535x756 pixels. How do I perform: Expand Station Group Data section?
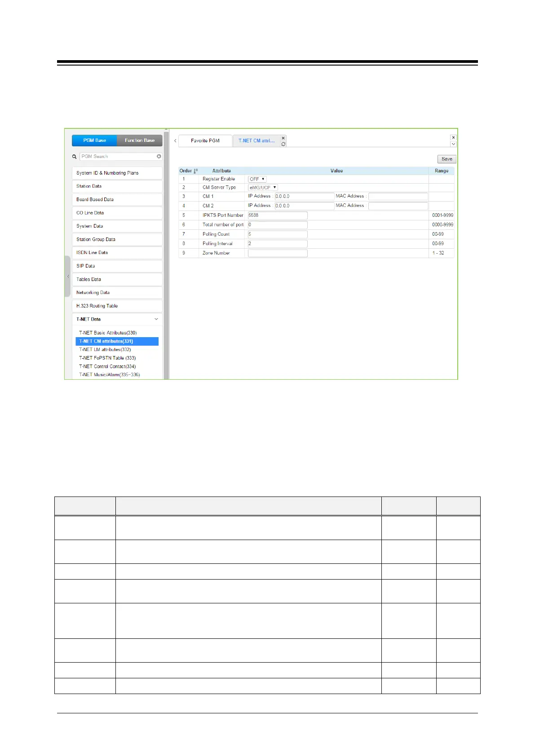pyautogui.click(x=117, y=239)
